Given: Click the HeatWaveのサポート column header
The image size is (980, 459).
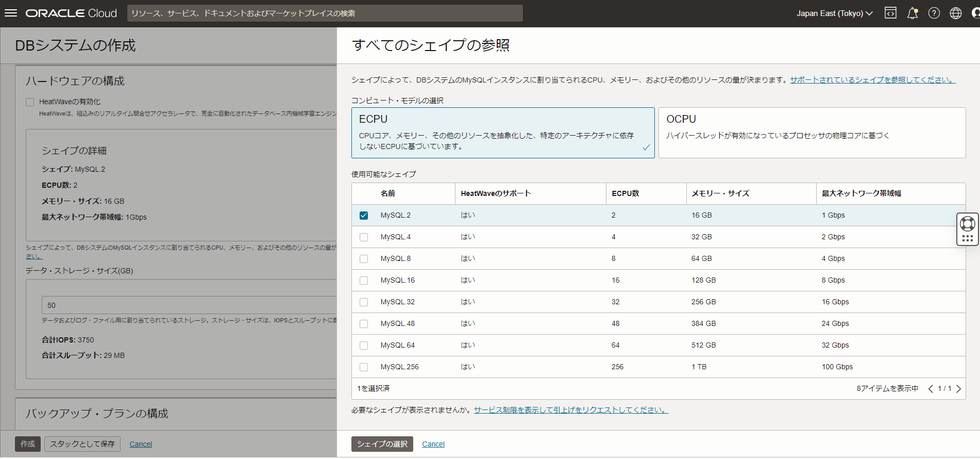Looking at the screenshot, I should pos(496,193).
